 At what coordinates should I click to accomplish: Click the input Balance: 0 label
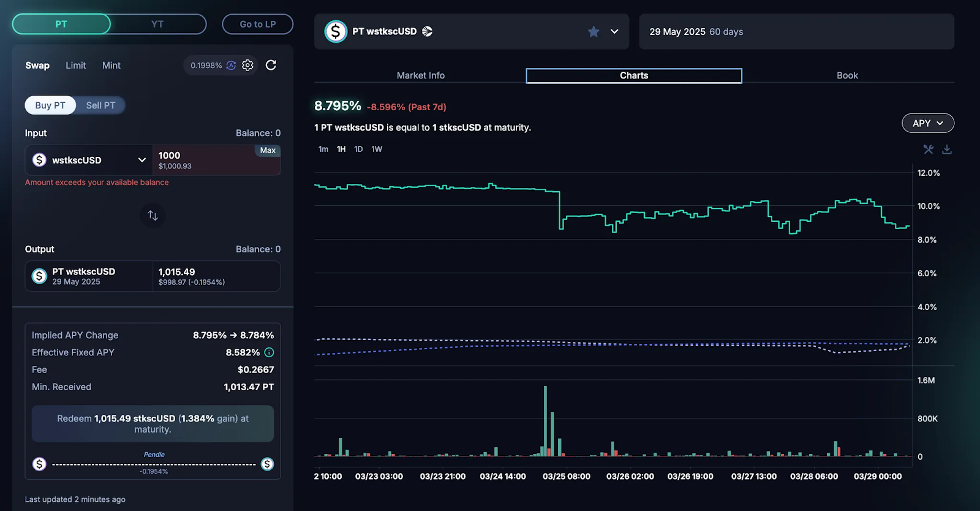pyautogui.click(x=258, y=133)
